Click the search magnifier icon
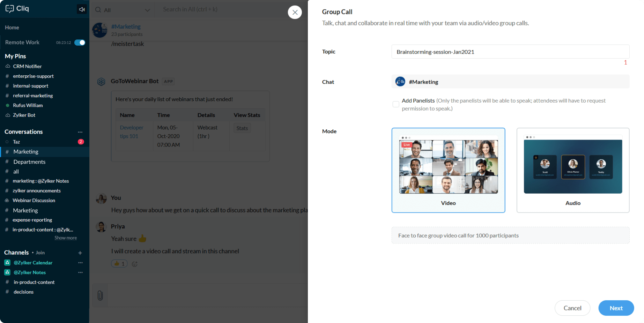644x323 pixels. point(98,10)
